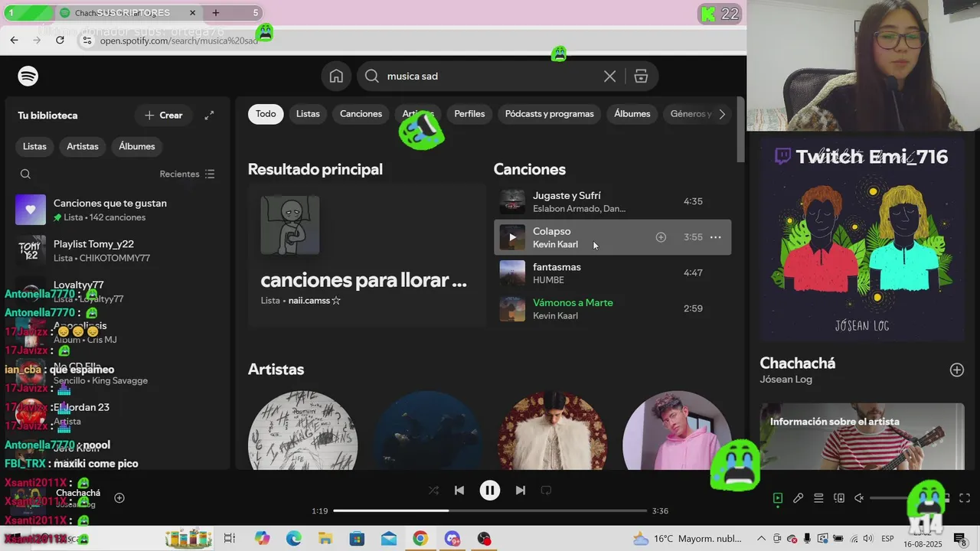Open 'Playlist Tomy_y22' in library

point(119,250)
